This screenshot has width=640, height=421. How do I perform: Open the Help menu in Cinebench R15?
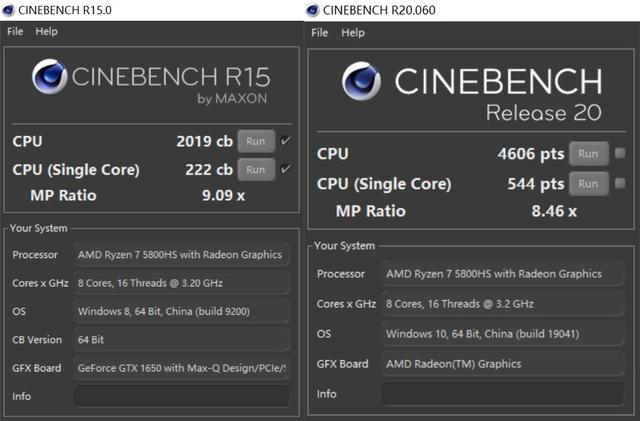coord(47,31)
